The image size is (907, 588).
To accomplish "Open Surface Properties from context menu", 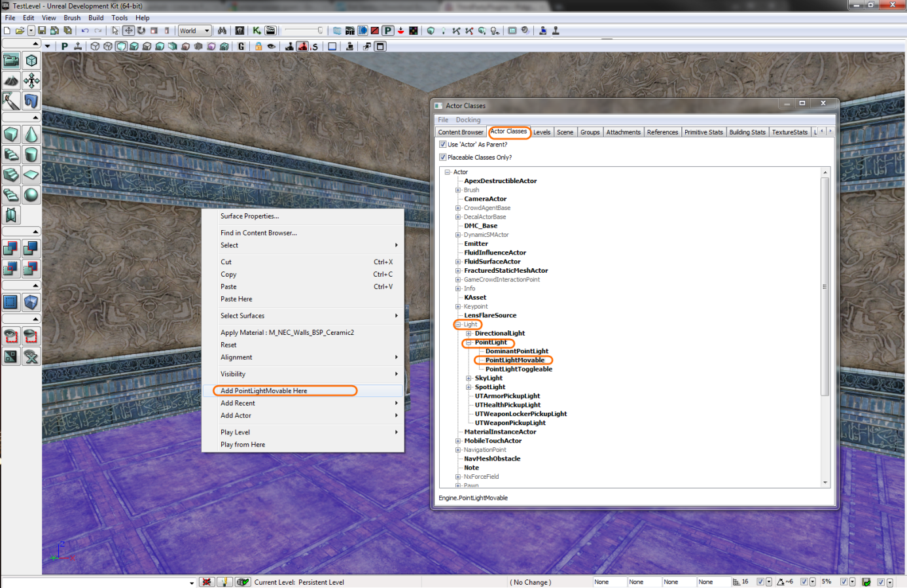I will click(302, 216).
